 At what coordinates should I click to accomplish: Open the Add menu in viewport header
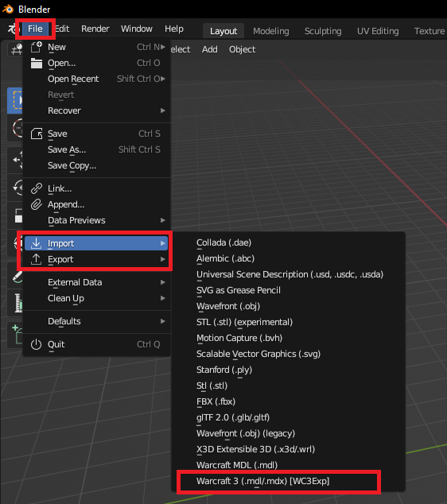pos(210,49)
